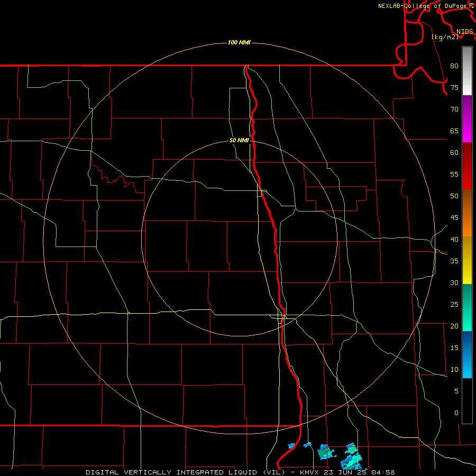This screenshot has width=476, height=476.
Task: Click the 35 value on the color scale
Action: point(454,261)
